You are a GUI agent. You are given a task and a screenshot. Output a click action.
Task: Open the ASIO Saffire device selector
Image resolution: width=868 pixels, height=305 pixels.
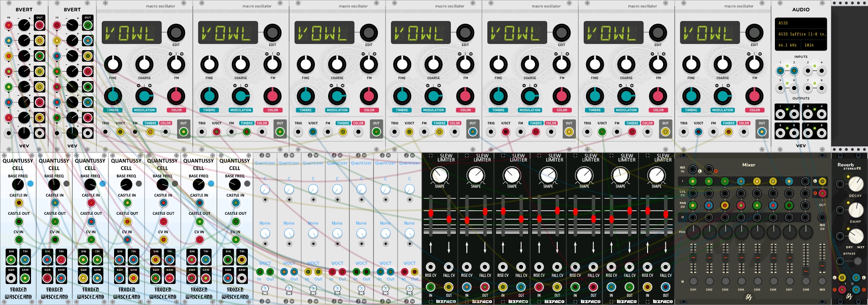pyautogui.click(x=801, y=34)
